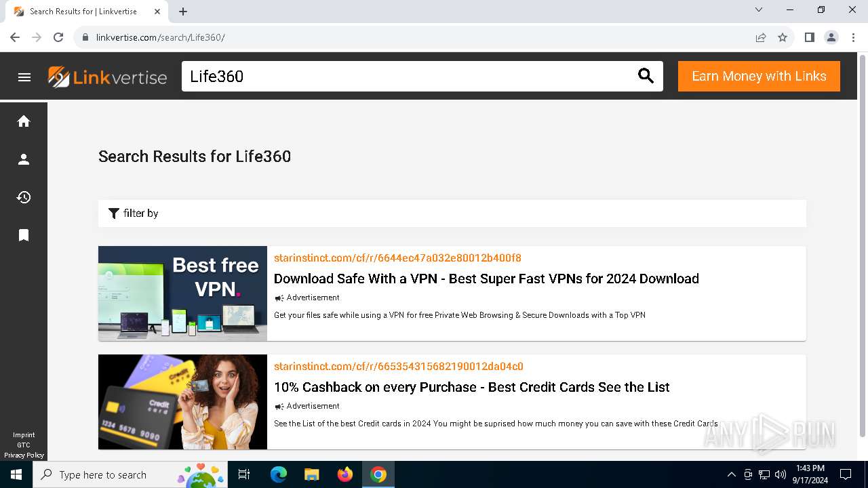Click the taskbar search box
This screenshot has width=868, height=488.
pyautogui.click(x=131, y=474)
